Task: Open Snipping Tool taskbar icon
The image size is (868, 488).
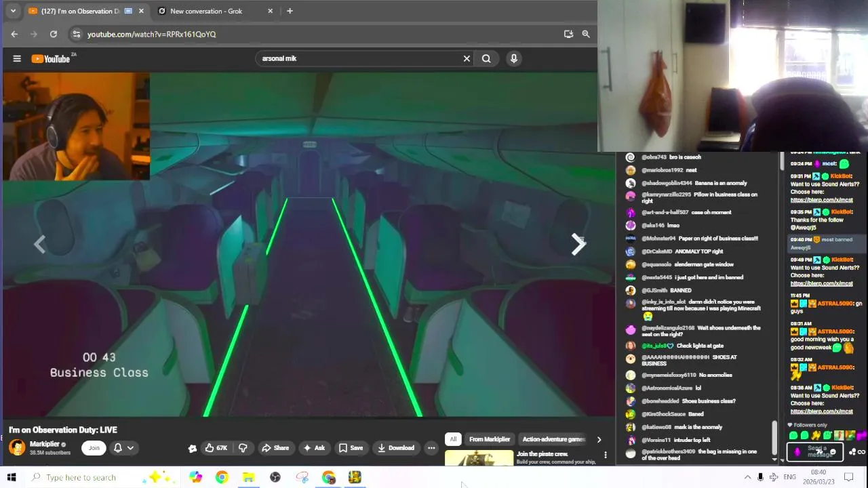Action: click(302, 477)
